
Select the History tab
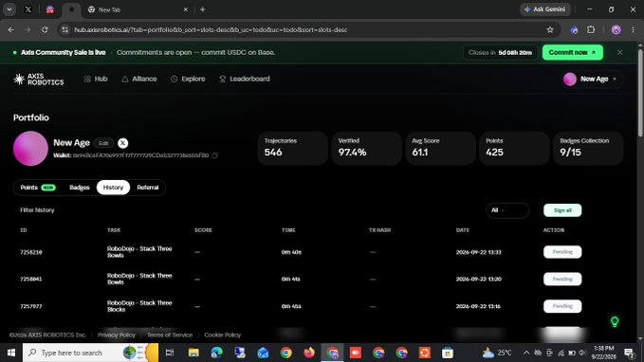click(x=113, y=187)
